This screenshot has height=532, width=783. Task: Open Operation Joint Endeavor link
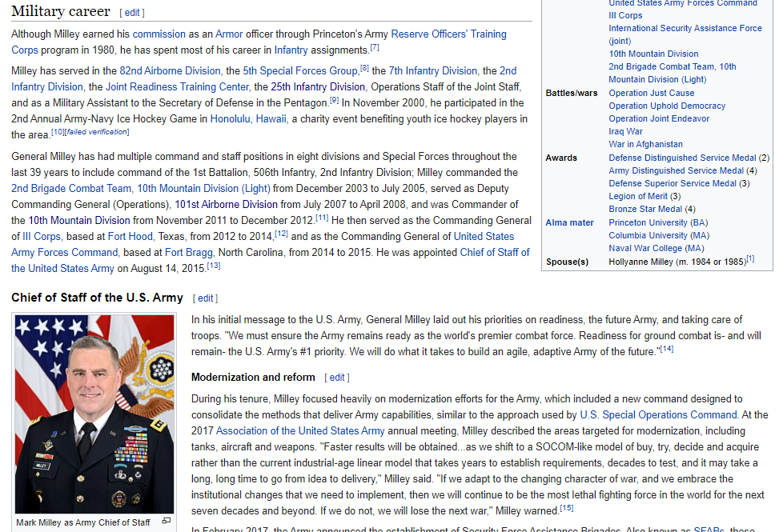[x=659, y=118]
